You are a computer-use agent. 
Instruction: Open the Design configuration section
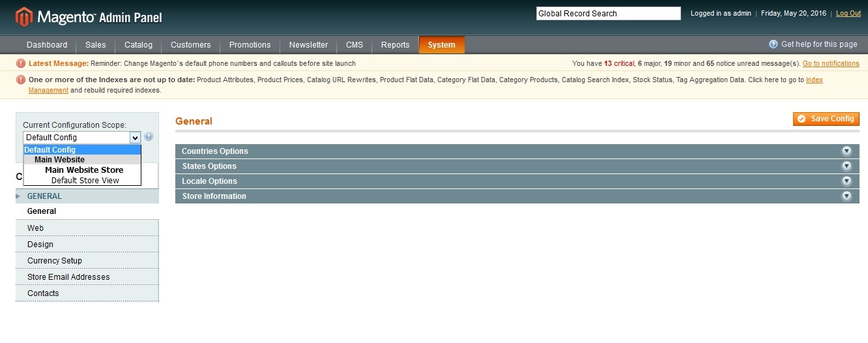[87, 245]
